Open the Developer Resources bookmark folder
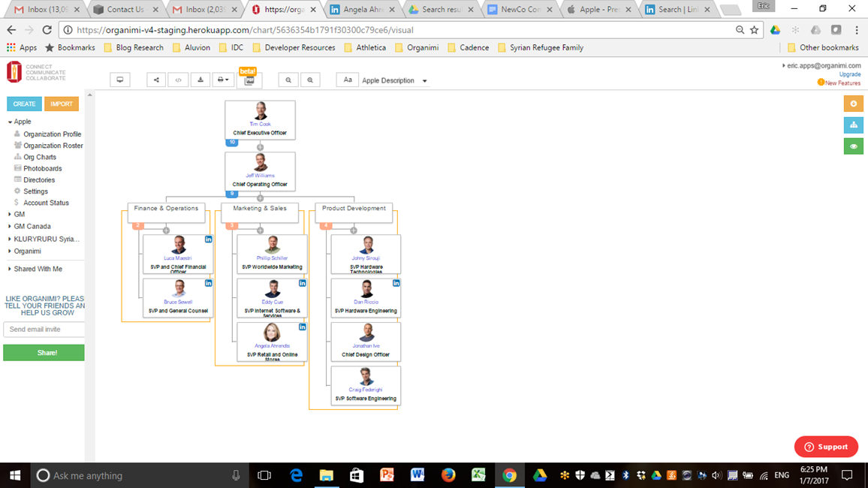The height and width of the screenshot is (488, 868). click(294, 47)
